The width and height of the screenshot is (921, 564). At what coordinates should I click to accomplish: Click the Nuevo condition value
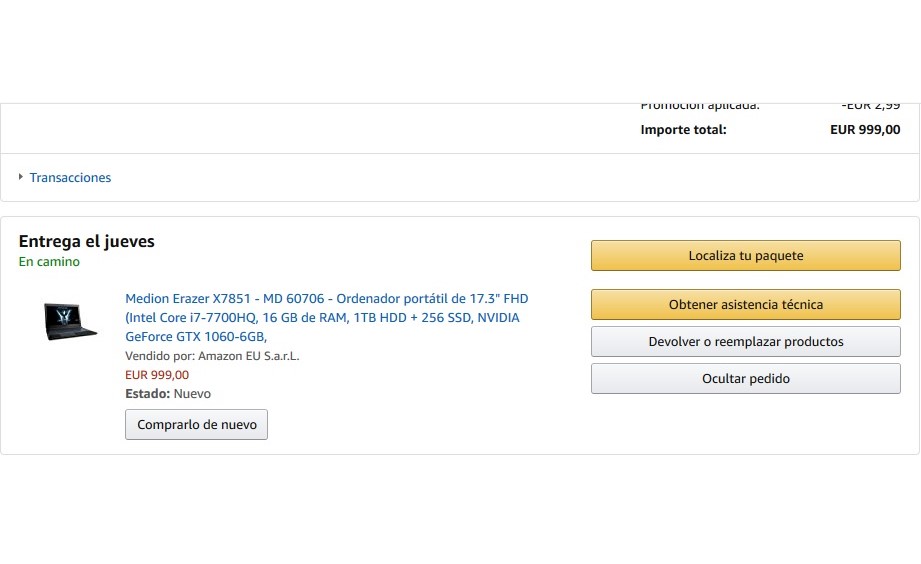click(x=193, y=394)
